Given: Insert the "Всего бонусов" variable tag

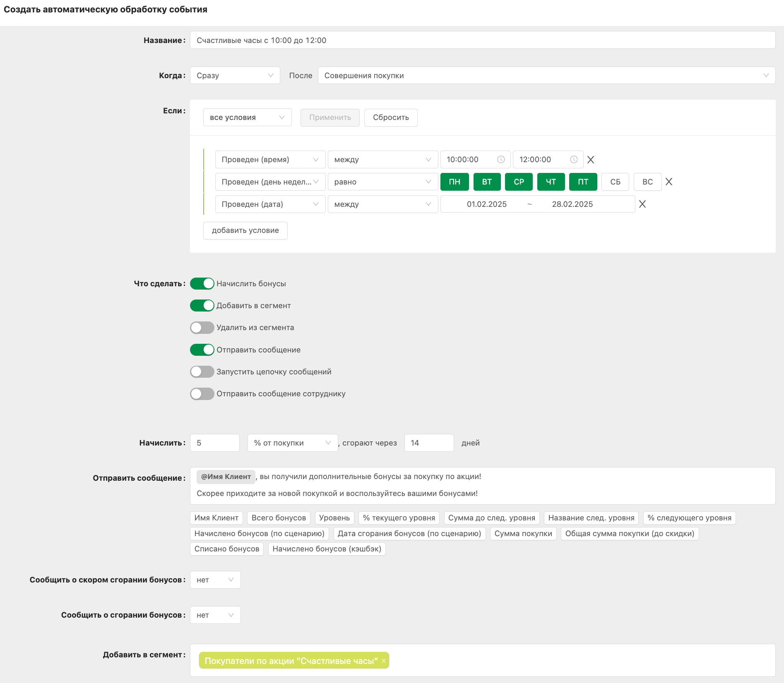Looking at the screenshot, I should [x=279, y=518].
